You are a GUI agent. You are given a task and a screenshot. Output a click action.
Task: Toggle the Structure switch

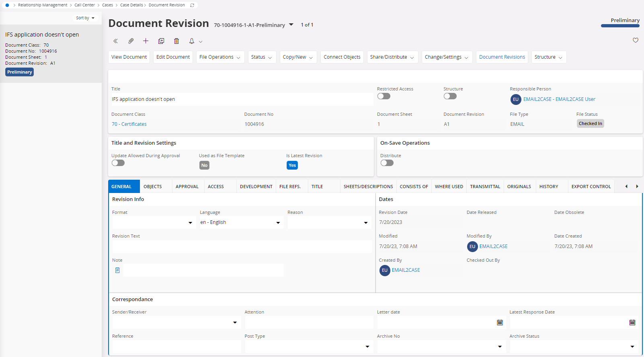coord(450,96)
